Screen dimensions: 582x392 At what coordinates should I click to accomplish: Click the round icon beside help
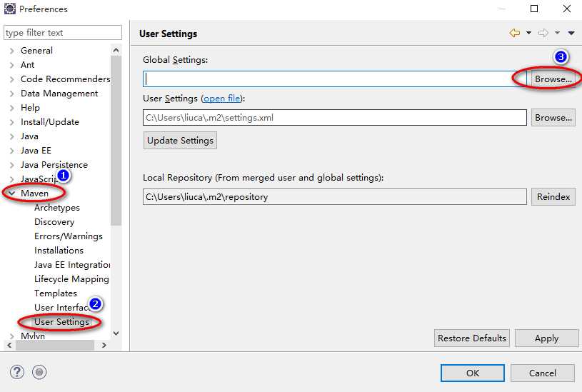(x=39, y=372)
